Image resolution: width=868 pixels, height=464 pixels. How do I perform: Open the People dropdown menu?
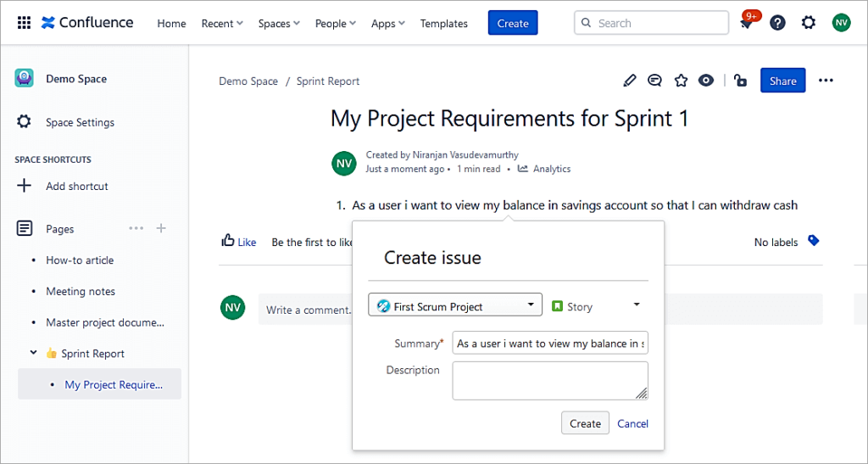[x=336, y=23]
